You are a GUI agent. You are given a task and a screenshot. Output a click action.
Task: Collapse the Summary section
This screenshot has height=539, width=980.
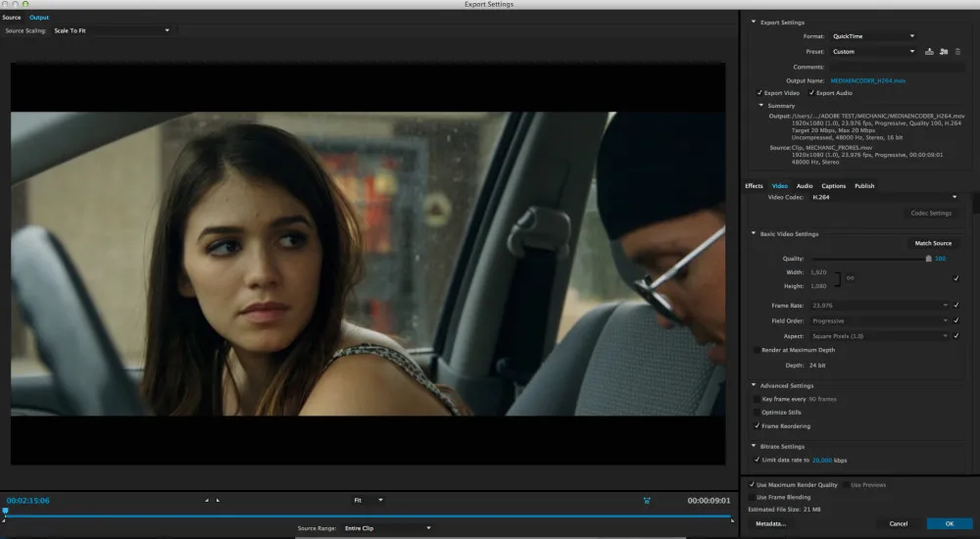(761, 105)
